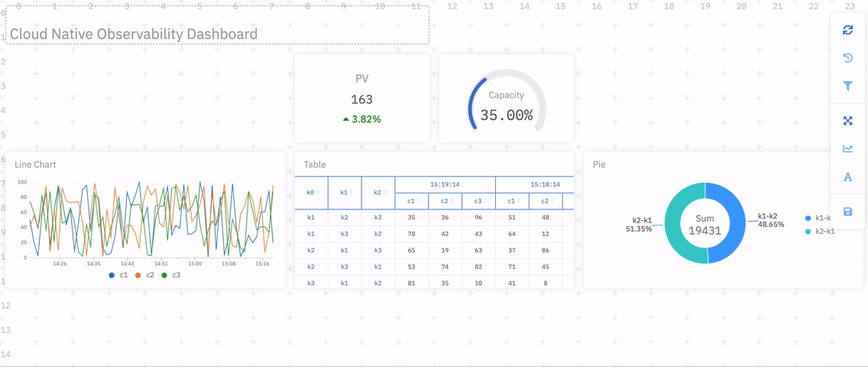Click table cell with value 10
The width and height of the screenshot is (868, 367).
pos(478,282)
